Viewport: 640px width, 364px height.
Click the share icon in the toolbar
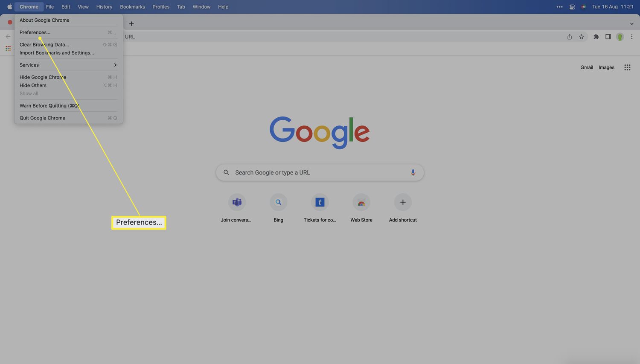[569, 37]
